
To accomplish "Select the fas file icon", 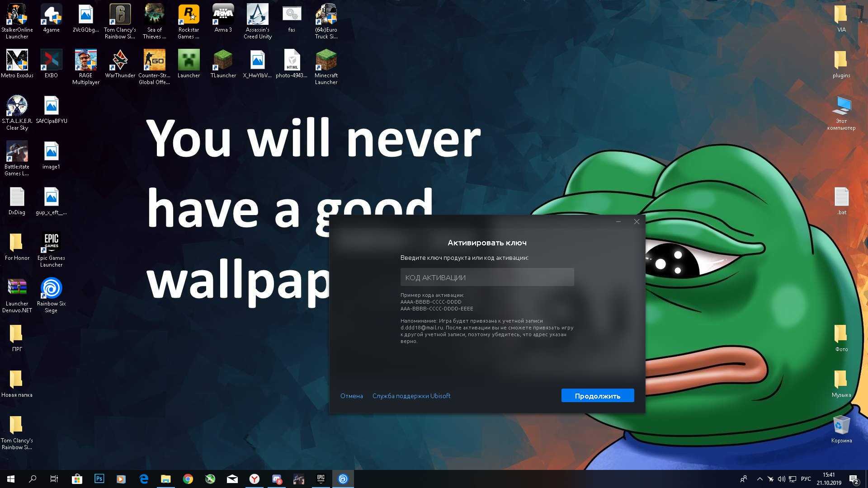I will [x=292, y=19].
